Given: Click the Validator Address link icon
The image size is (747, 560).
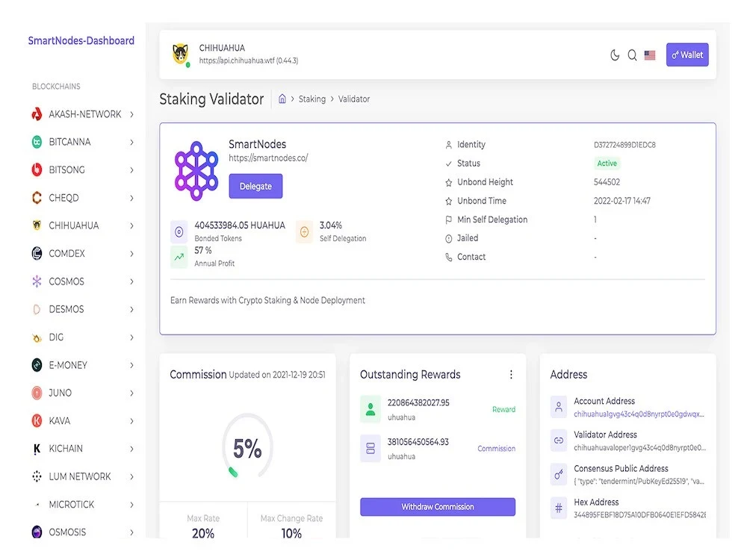Looking at the screenshot, I should coord(558,441).
